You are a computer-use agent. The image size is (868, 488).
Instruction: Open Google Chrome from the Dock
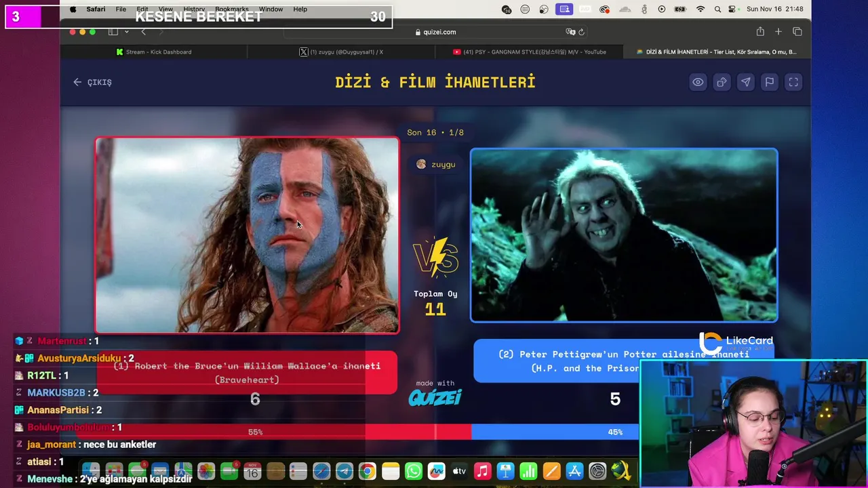click(x=368, y=470)
